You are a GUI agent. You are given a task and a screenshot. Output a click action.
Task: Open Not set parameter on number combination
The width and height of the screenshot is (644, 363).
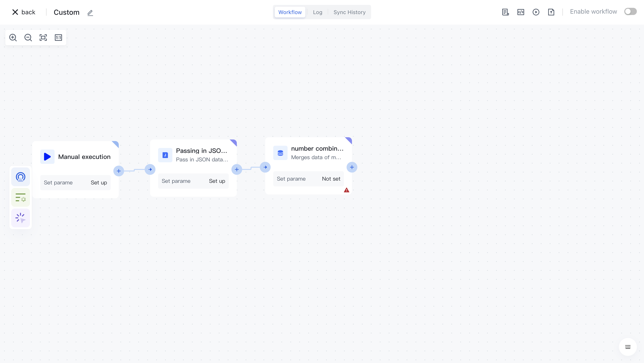(x=331, y=179)
